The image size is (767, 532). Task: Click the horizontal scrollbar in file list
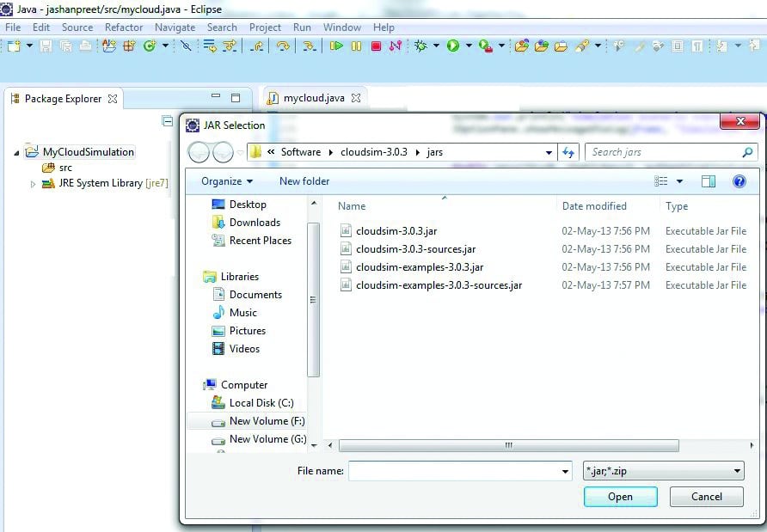pos(508,445)
